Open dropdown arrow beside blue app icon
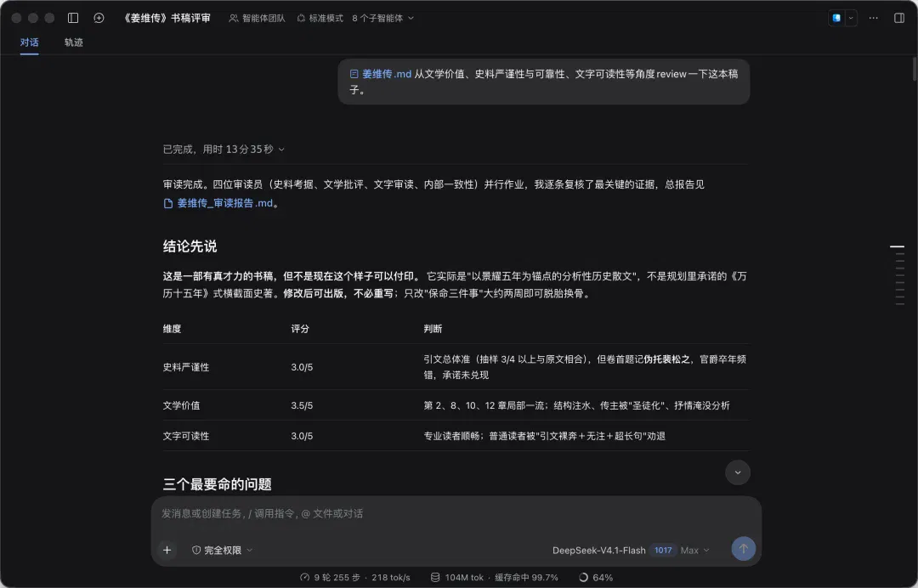 pos(851,18)
